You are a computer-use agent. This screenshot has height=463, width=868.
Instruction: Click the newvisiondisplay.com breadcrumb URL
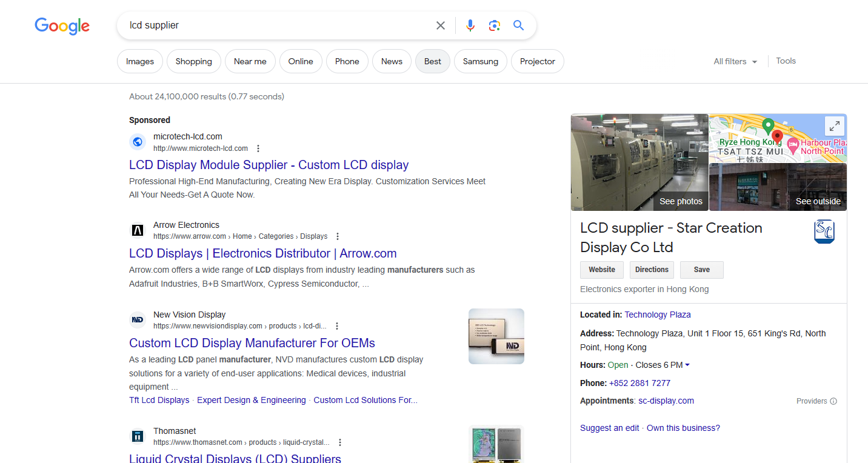click(240, 326)
